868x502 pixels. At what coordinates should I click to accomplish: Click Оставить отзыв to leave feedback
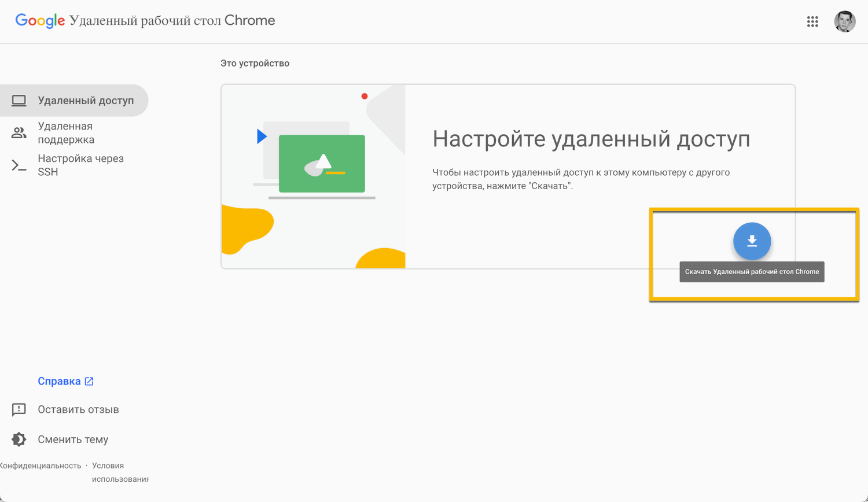[78, 409]
